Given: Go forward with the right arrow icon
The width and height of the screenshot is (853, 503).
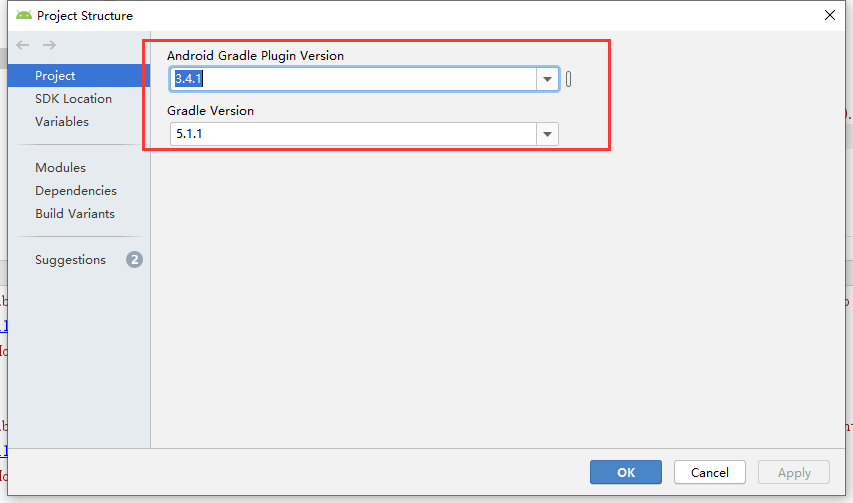Looking at the screenshot, I should click(50, 45).
